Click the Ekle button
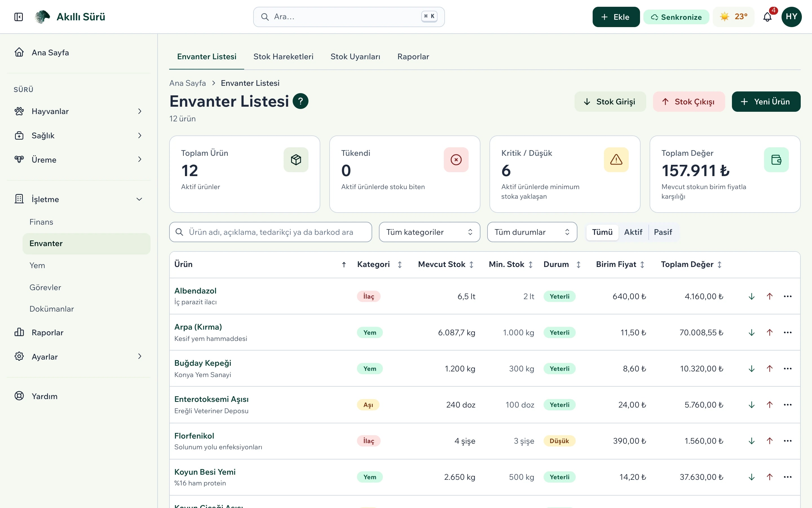Image resolution: width=812 pixels, height=508 pixels. click(x=616, y=17)
